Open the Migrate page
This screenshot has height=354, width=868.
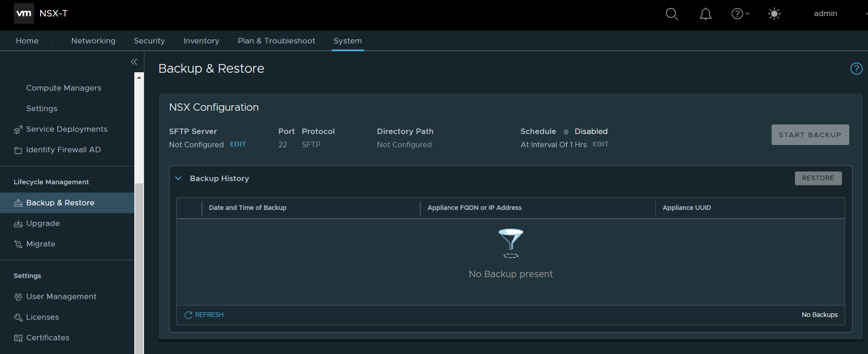41,244
